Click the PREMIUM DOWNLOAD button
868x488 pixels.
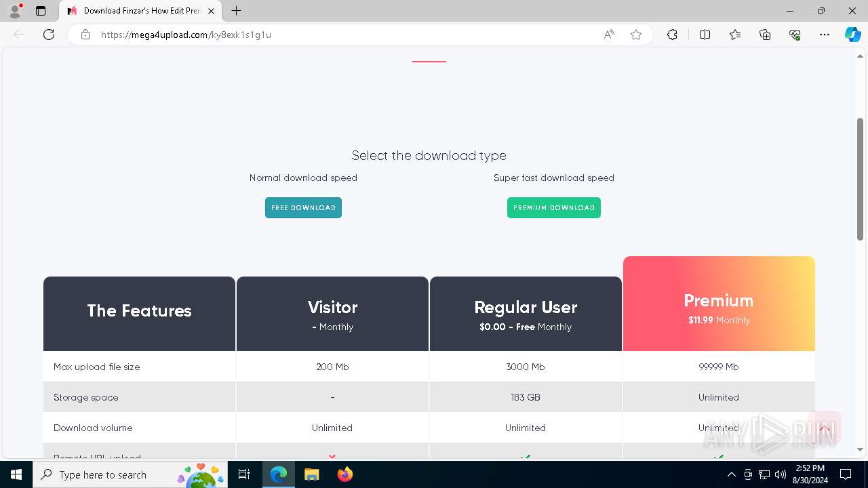pyautogui.click(x=554, y=207)
